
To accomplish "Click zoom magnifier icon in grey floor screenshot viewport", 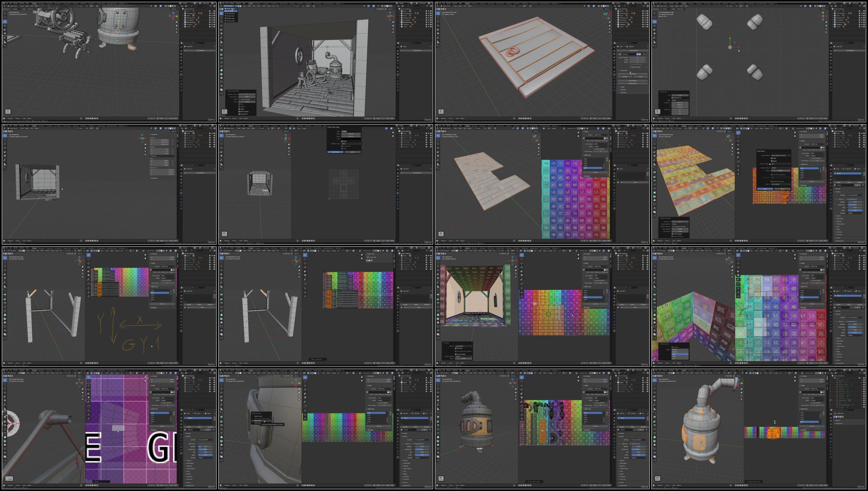I will click(x=539, y=144).
